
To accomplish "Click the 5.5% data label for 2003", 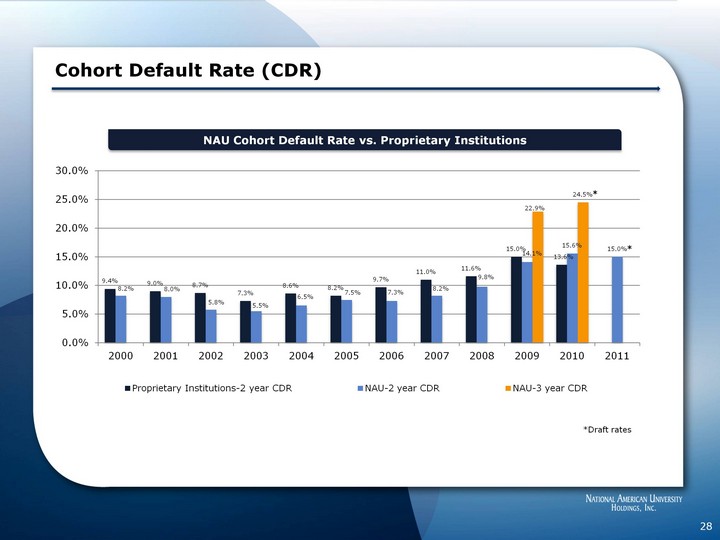I will click(x=260, y=305).
